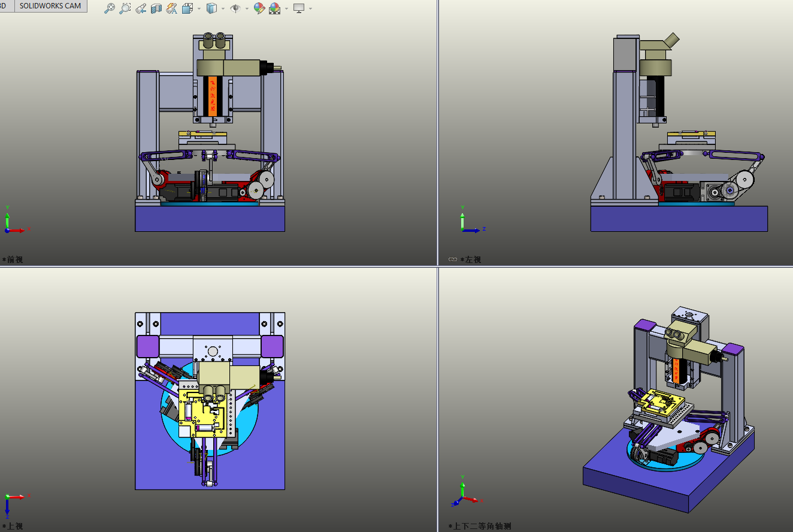This screenshot has height=532, width=793.
Task: Click the *上下二等角轴测 view label
Action: [480, 526]
